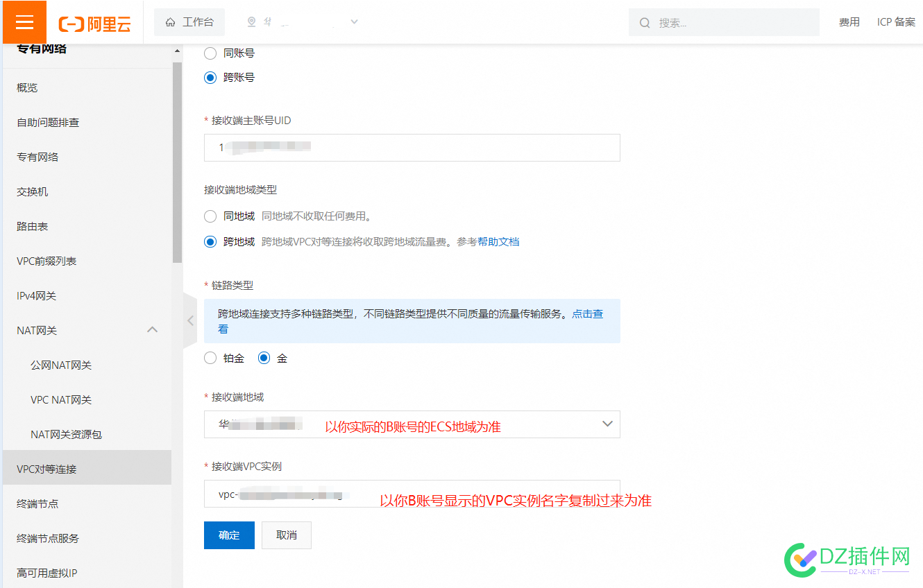Select 同地域 as the receiver region type
Viewport: 923px width, 588px height.
(x=210, y=216)
